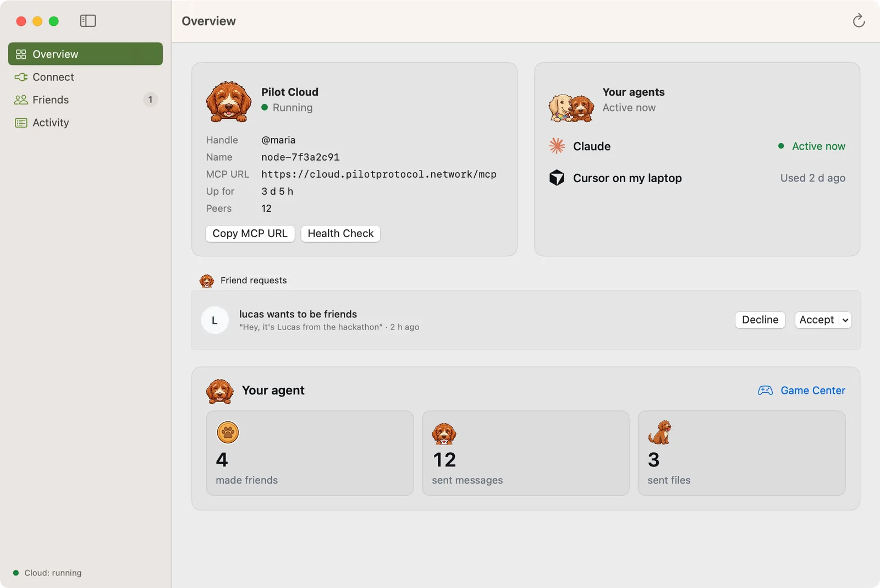Screen dimensions: 880x588
Task: Click the Pilot Cloud dog avatar
Action: coord(229,102)
